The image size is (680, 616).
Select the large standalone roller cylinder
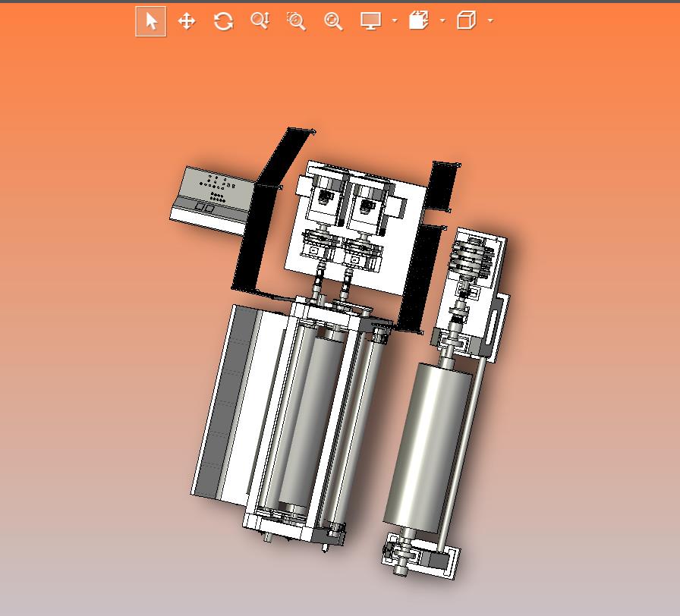[427, 448]
